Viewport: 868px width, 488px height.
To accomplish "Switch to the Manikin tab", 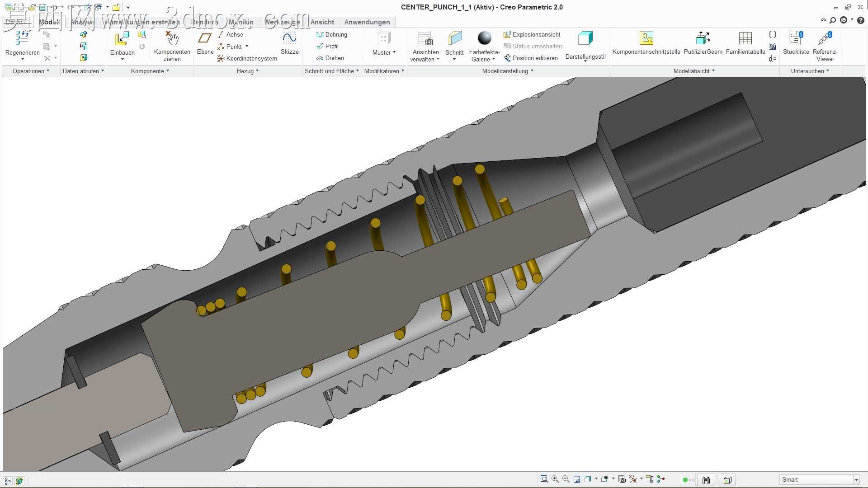I will [241, 22].
